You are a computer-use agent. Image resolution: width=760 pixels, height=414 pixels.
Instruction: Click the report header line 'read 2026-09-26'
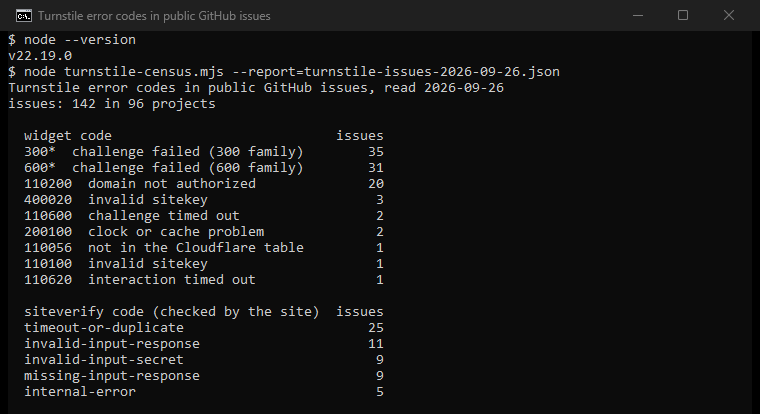255,88
